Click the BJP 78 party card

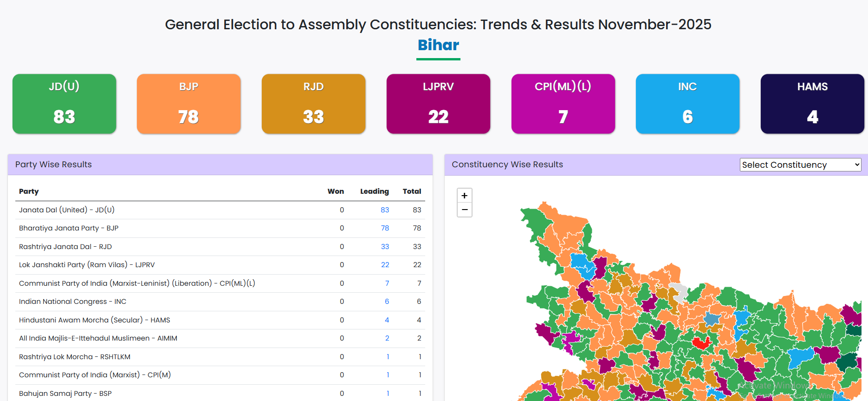189,104
